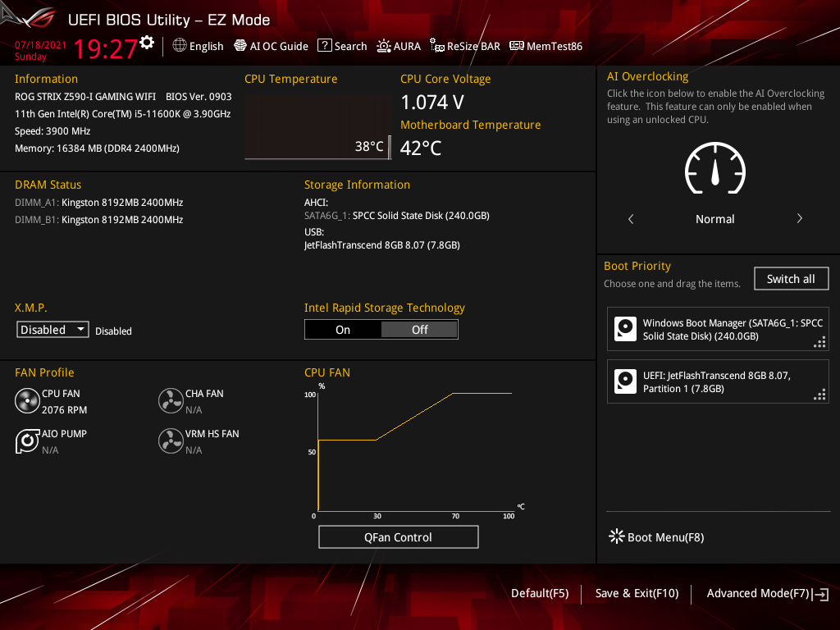Click DIMM_B1 Kingston 8192MB entry

click(x=98, y=220)
